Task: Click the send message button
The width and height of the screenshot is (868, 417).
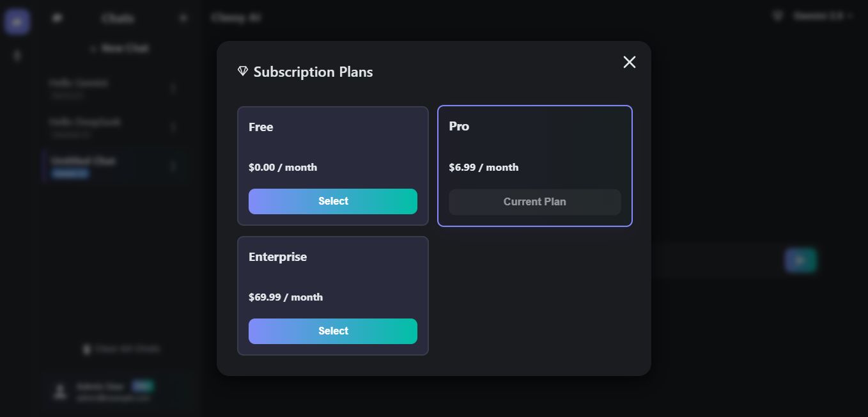Action: 800,260
